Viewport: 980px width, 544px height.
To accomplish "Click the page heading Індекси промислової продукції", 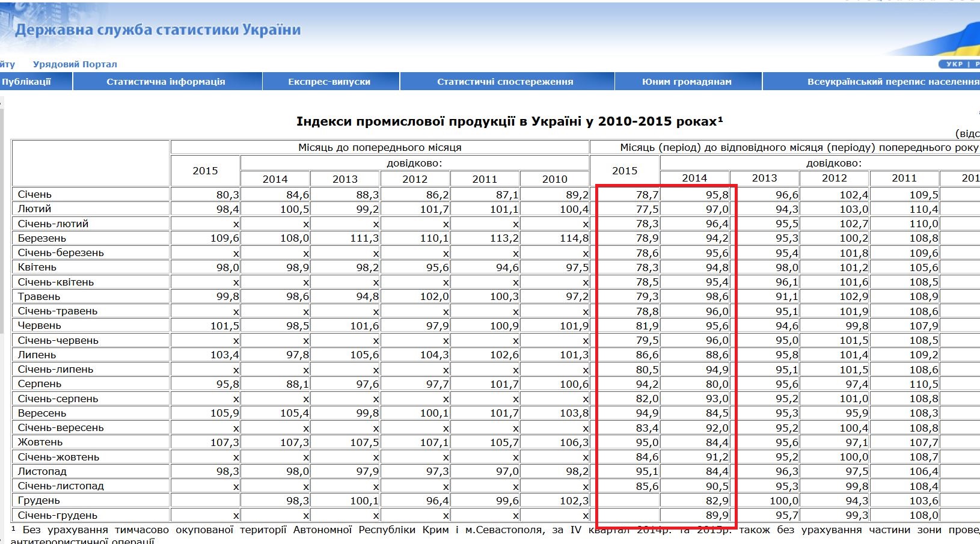I will coord(509,121).
